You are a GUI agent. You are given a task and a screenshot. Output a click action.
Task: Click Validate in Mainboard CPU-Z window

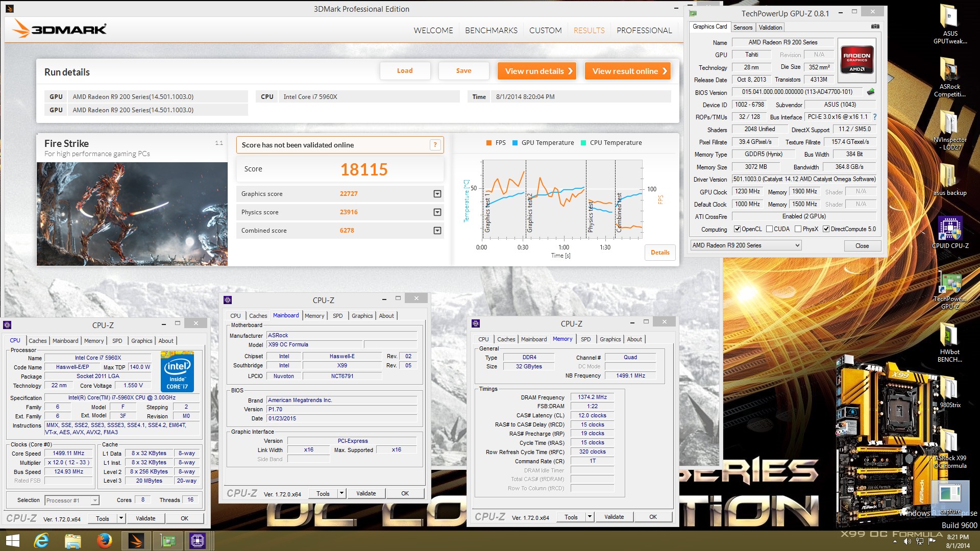pos(366,493)
